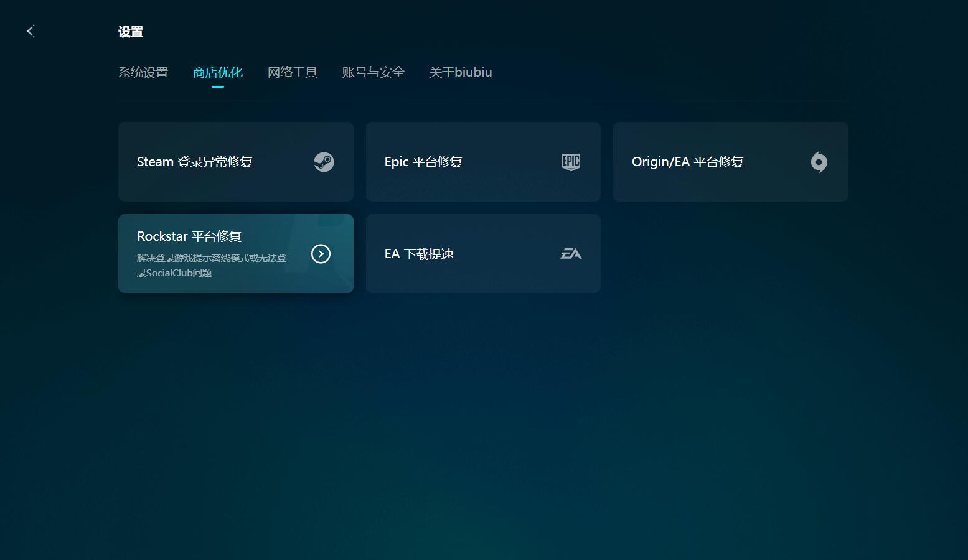
Task: Go to the 账号与安全 tab
Action: [x=374, y=72]
